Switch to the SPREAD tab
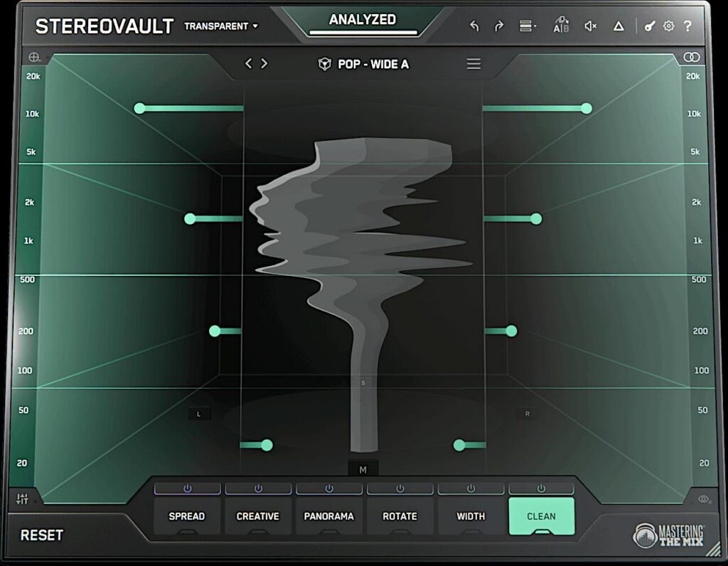728x566 pixels. 187,516
